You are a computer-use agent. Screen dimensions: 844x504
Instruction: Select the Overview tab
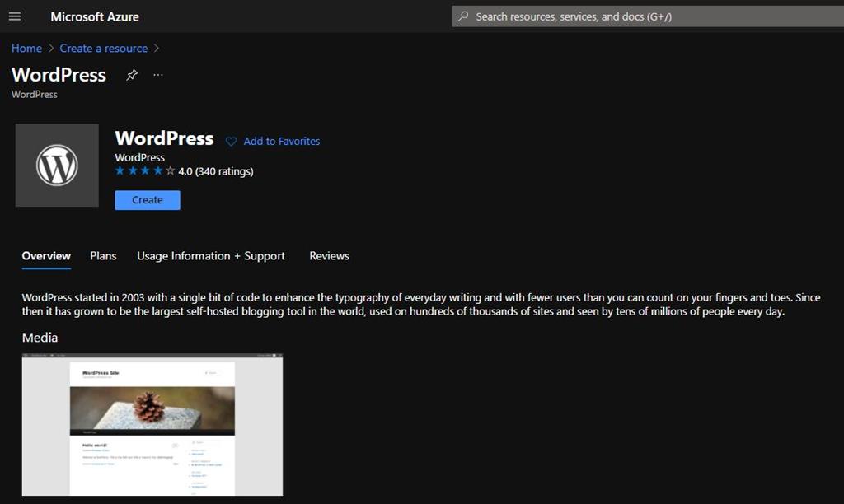pos(45,256)
